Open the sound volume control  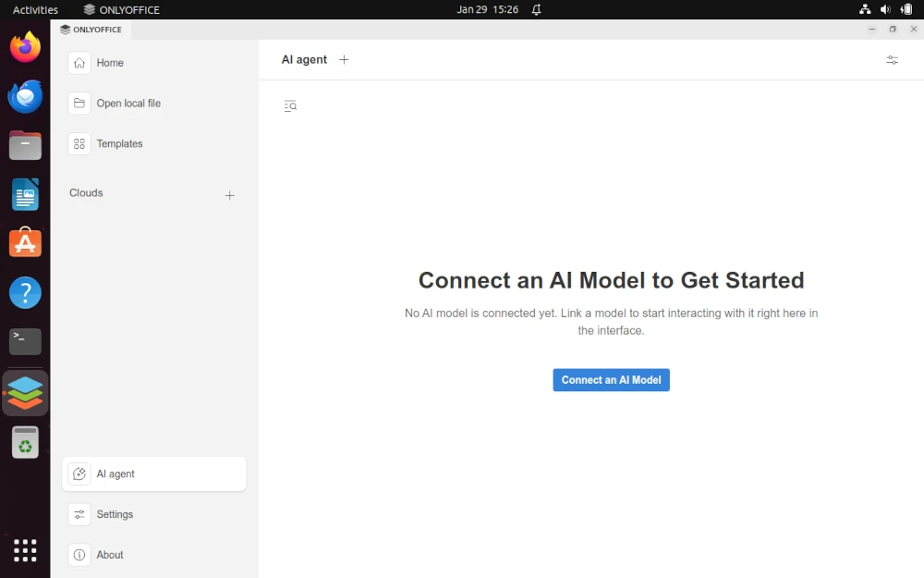pyautogui.click(x=884, y=9)
